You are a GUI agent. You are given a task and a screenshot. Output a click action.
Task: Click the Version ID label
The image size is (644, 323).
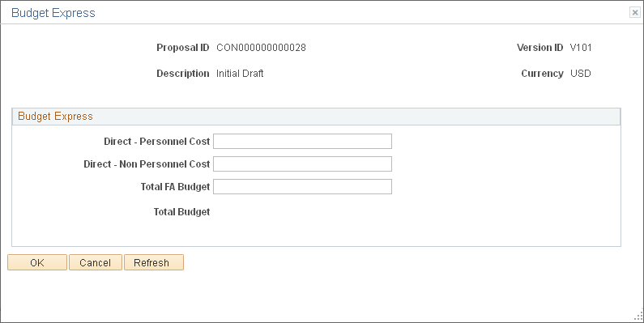coord(540,48)
